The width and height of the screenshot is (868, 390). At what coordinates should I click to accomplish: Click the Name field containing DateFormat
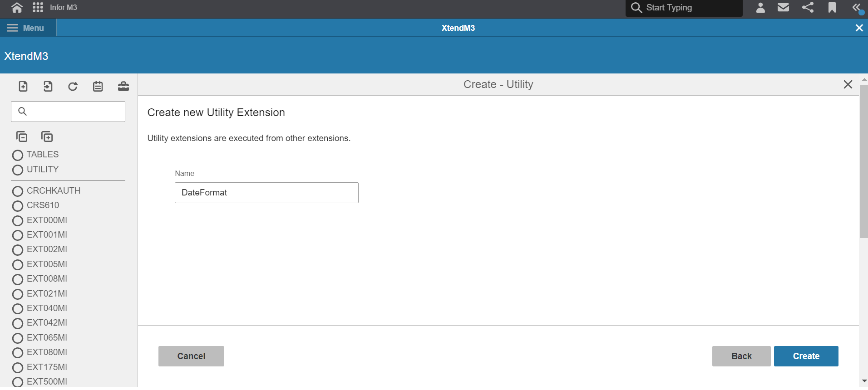click(266, 193)
